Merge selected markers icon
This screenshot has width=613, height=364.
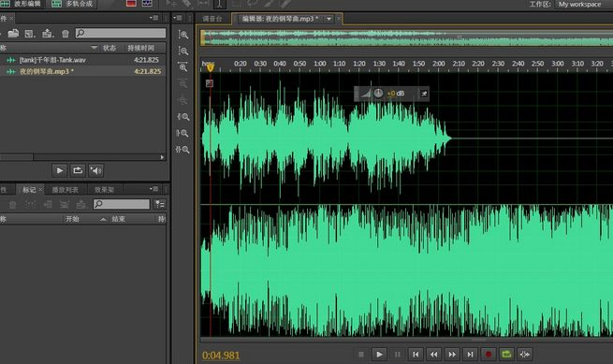(x=30, y=204)
